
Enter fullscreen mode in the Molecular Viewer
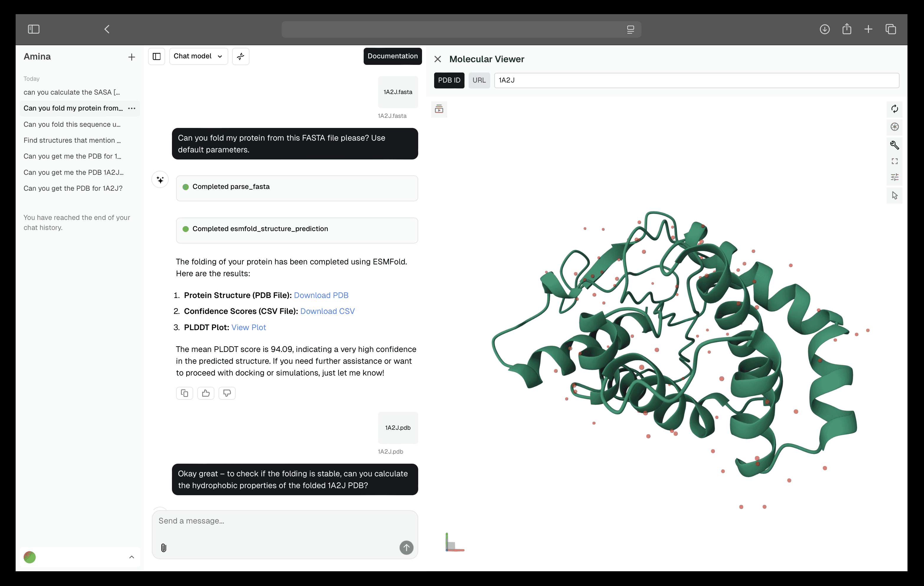coord(895,161)
